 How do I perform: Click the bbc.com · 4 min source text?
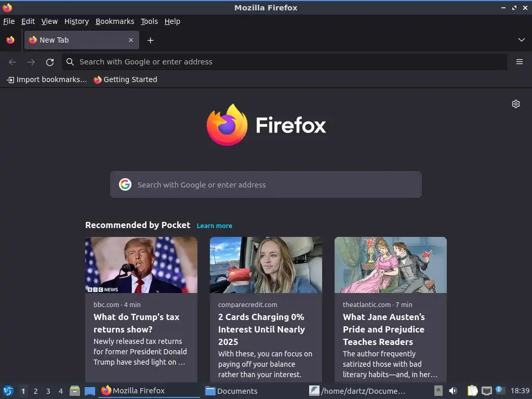[x=117, y=304]
